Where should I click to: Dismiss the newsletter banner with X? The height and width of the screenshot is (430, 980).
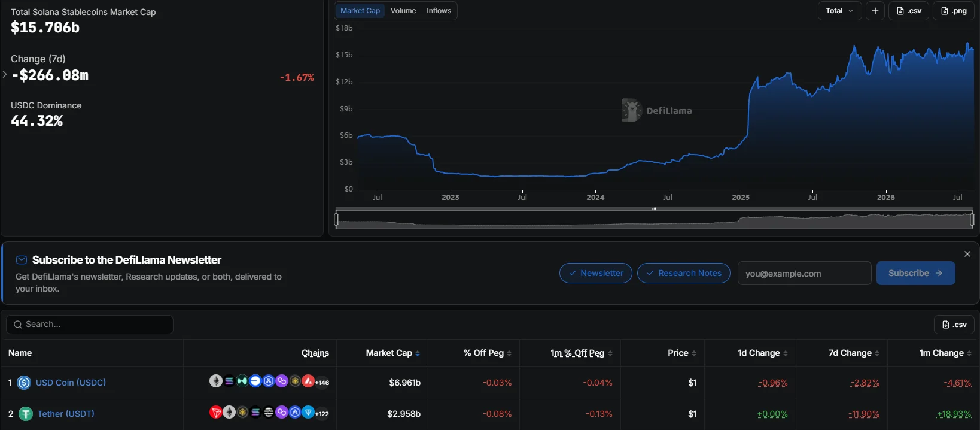click(967, 254)
